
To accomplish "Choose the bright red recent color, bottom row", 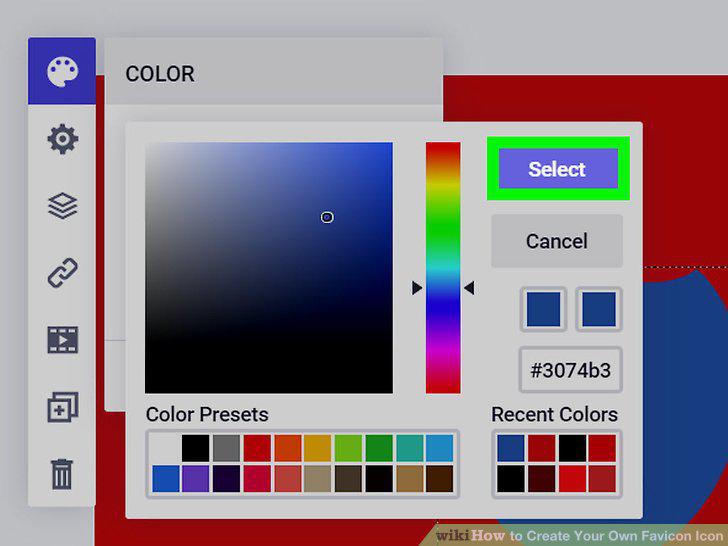I will (x=572, y=479).
